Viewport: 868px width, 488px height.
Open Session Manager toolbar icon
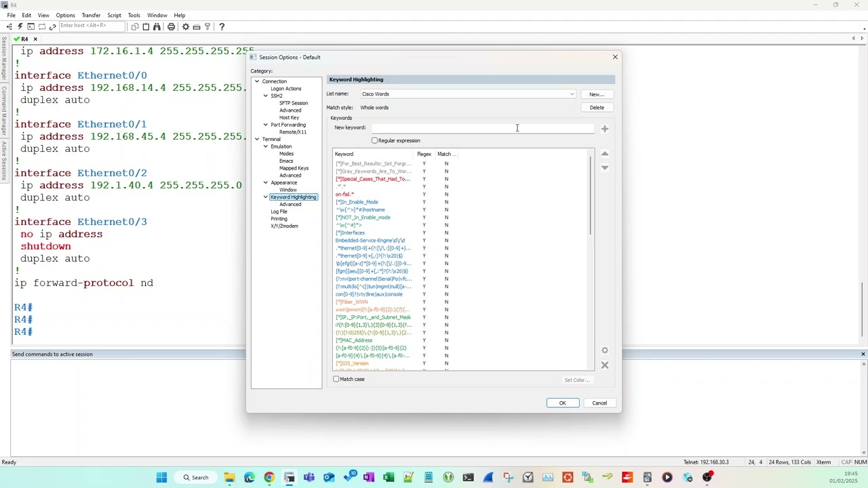click(x=9, y=26)
